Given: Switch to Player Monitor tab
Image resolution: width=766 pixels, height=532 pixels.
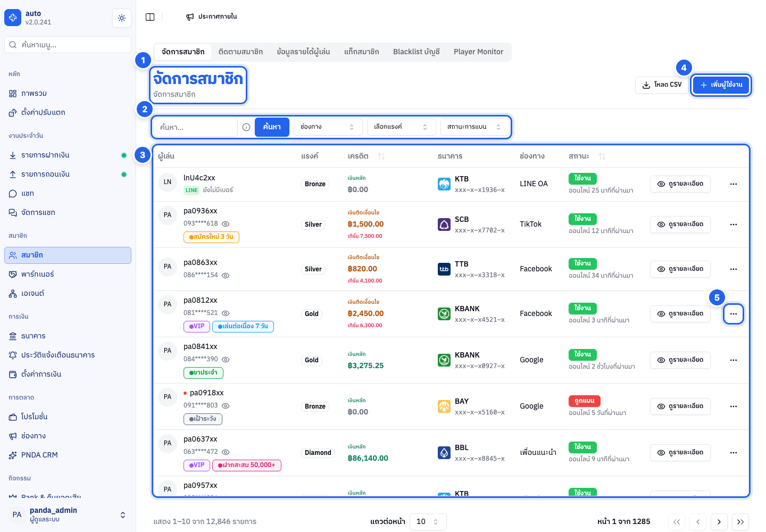Looking at the screenshot, I should click(x=478, y=52).
